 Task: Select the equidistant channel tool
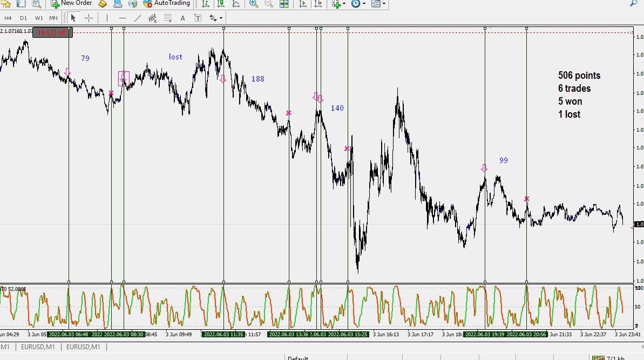pyautogui.click(x=152, y=18)
